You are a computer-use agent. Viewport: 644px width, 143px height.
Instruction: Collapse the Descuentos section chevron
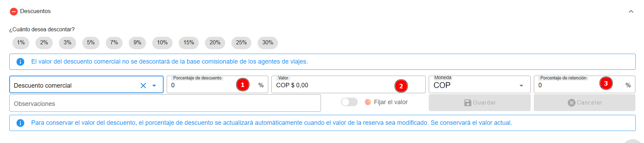pyautogui.click(x=631, y=11)
